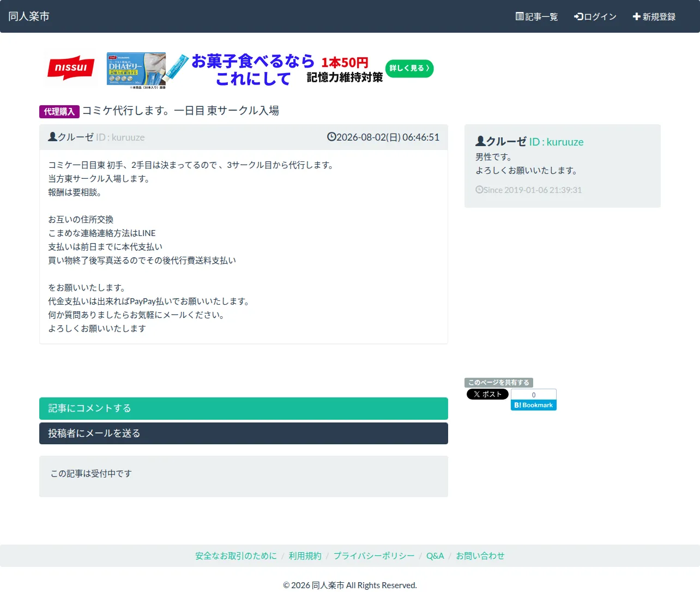
Task: Click the user icon in the sidebar profile
Action: (480, 141)
